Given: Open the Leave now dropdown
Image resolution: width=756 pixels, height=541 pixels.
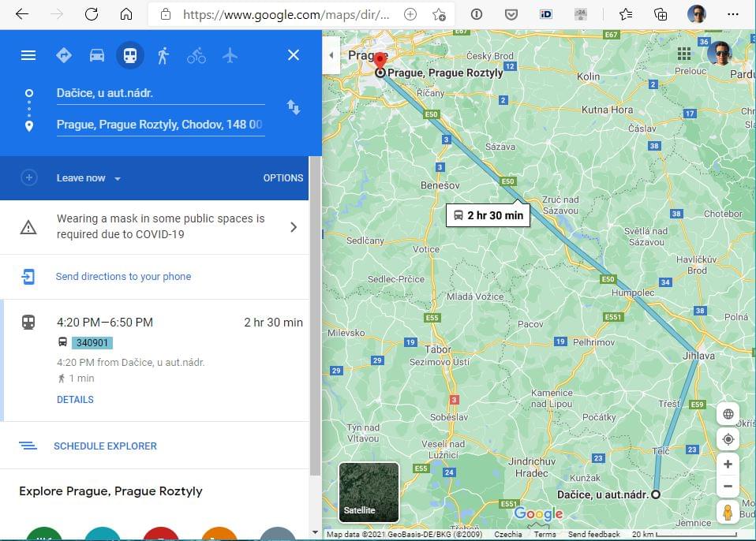Looking at the screenshot, I should pyautogui.click(x=88, y=178).
